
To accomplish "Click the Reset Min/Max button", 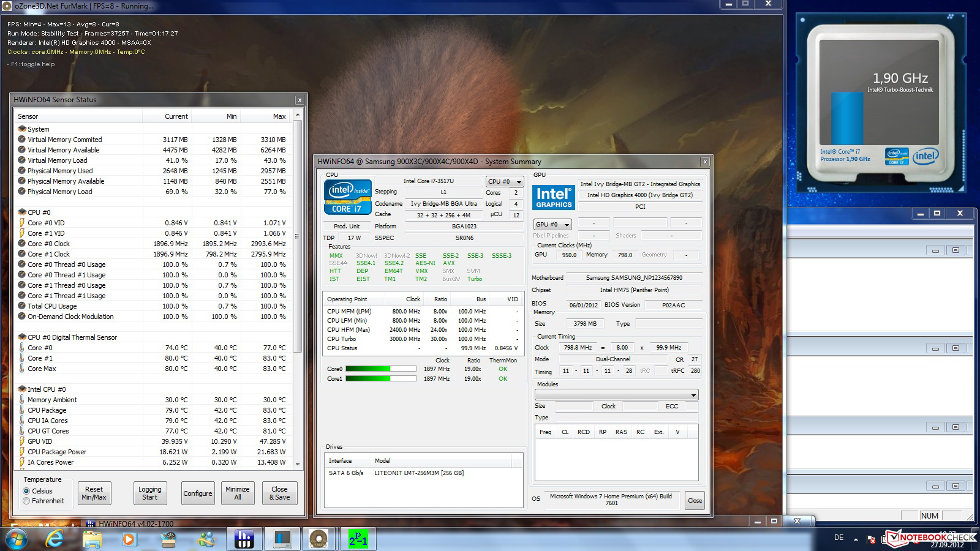I will coord(94,493).
